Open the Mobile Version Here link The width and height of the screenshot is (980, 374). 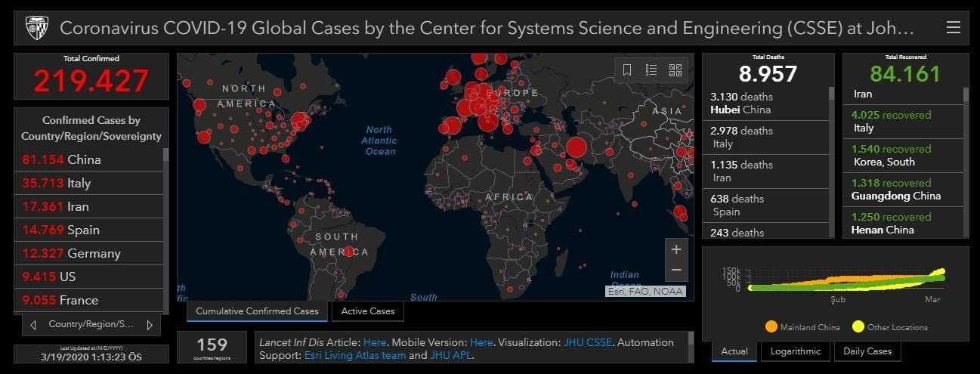point(481,342)
